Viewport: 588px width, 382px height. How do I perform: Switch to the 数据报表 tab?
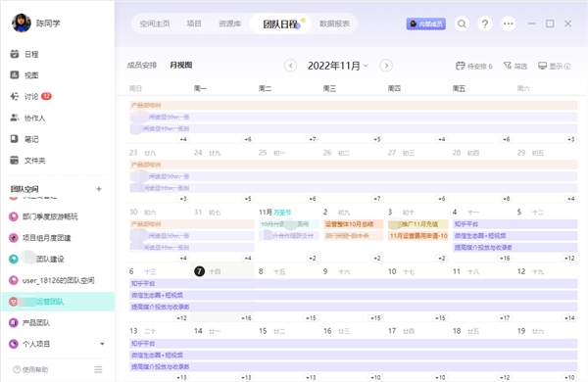(334, 24)
